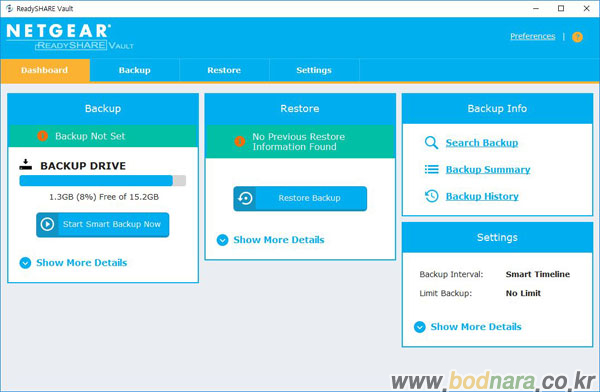Expand Show More Details in Backup panel

73,263
